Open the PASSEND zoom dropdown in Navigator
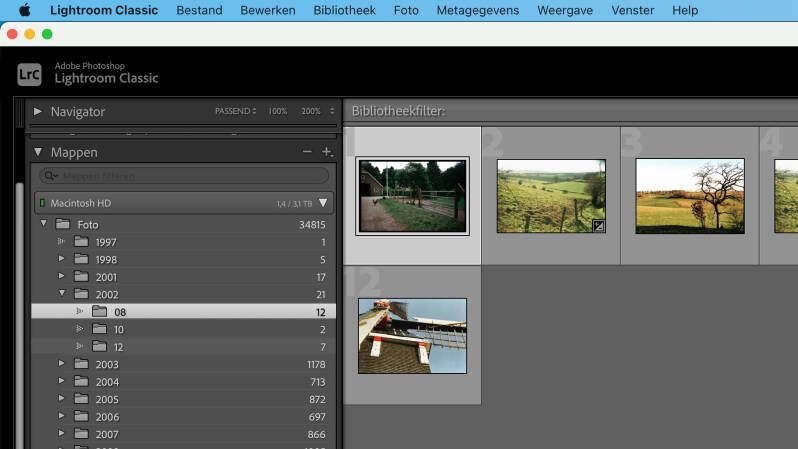798x449 pixels. pos(236,111)
